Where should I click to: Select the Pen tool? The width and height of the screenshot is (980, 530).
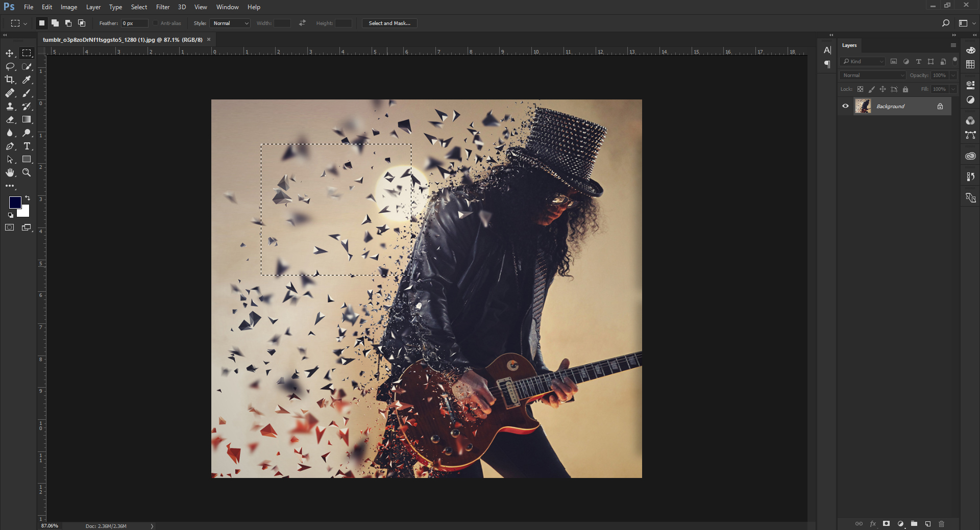pos(10,146)
